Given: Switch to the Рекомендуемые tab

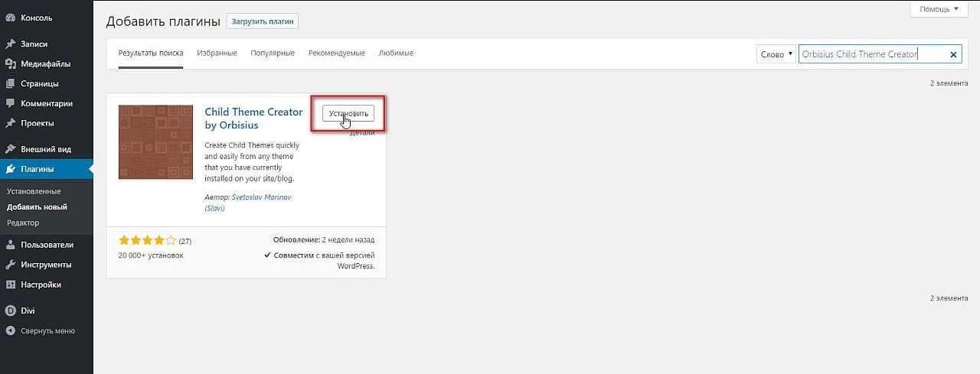Looking at the screenshot, I should pos(336,54).
